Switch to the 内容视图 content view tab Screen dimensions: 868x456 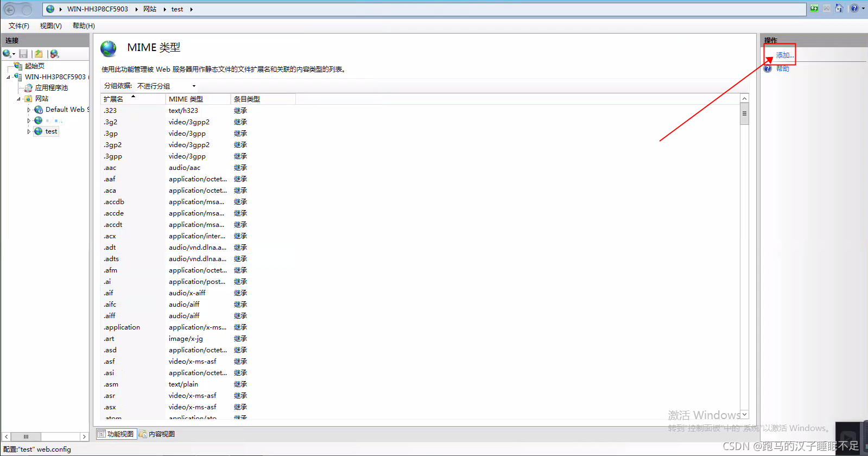(157, 434)
